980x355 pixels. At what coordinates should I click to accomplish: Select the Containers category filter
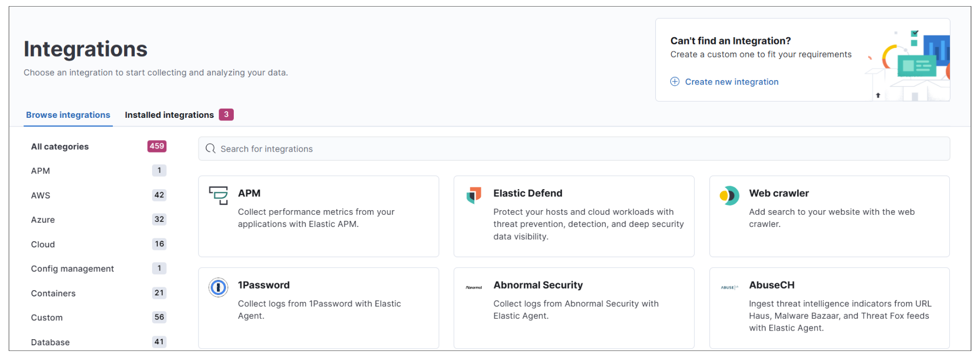tap(99, 293)
